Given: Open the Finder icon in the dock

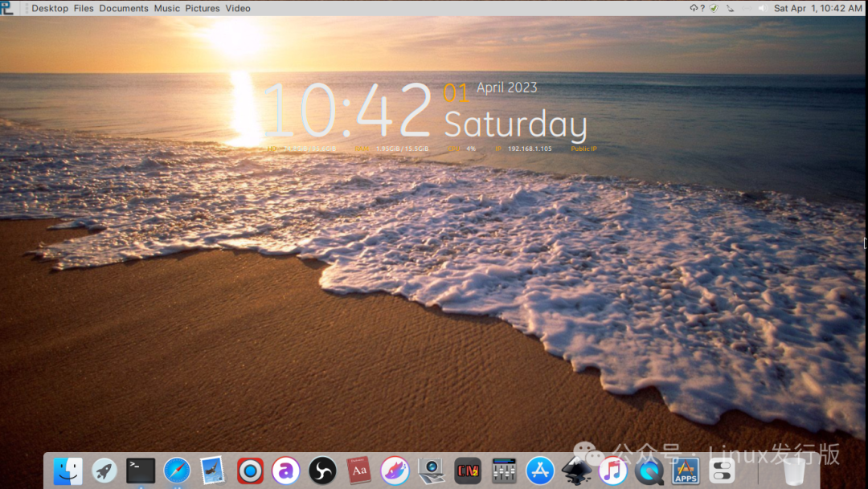Looking at the screenshot, I should tap(68, 471).
